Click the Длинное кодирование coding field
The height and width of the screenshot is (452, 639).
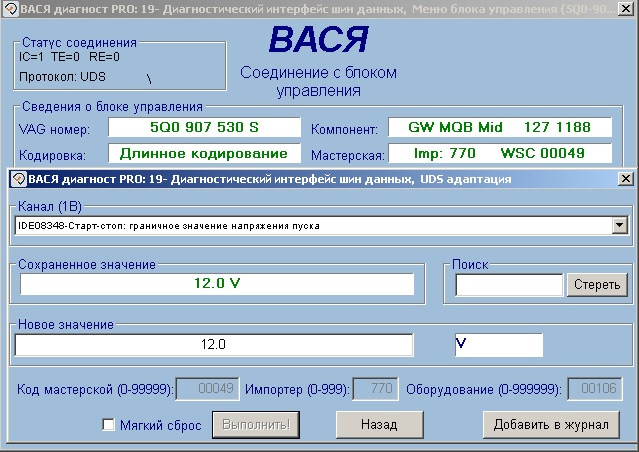tap(205, 153)
